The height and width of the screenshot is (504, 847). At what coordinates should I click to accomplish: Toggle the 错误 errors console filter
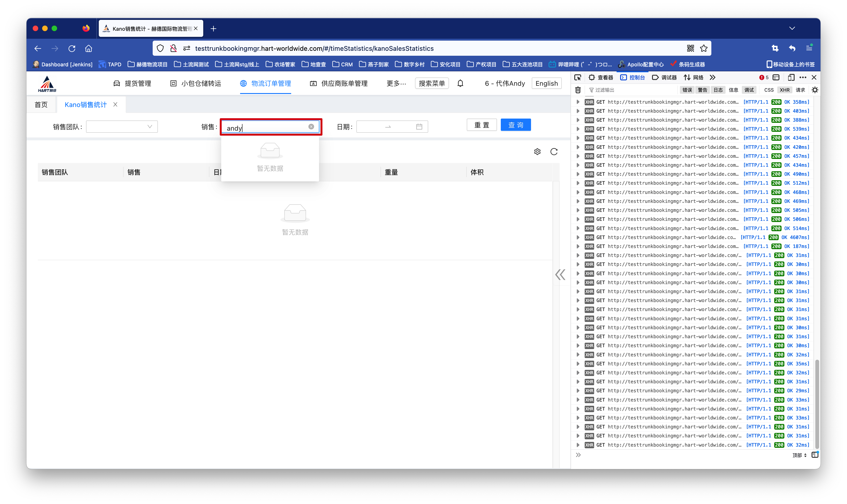[687, 90]
